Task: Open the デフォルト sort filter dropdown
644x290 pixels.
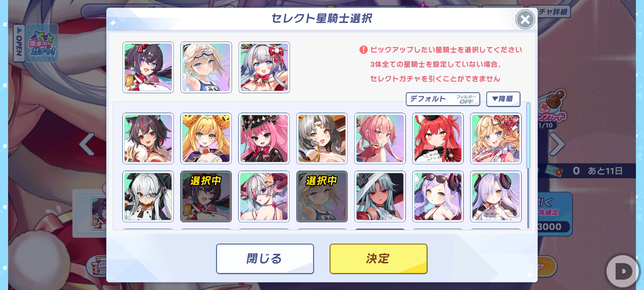Action: 442,99
